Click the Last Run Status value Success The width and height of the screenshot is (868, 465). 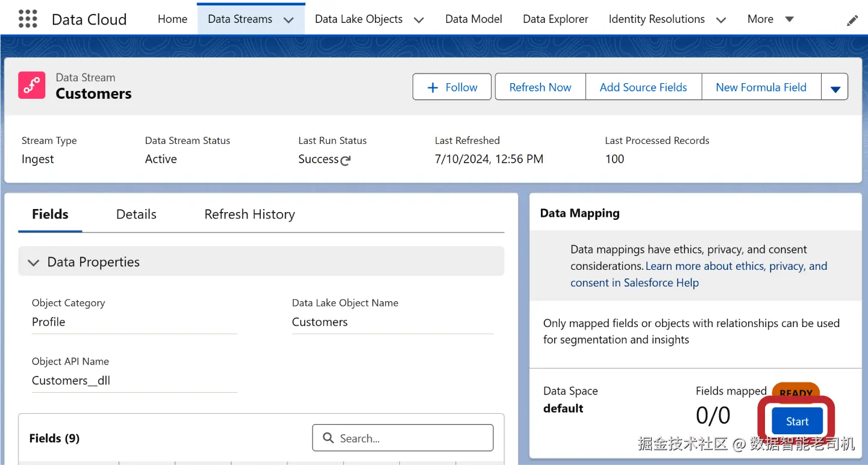[x=319, y=159]
